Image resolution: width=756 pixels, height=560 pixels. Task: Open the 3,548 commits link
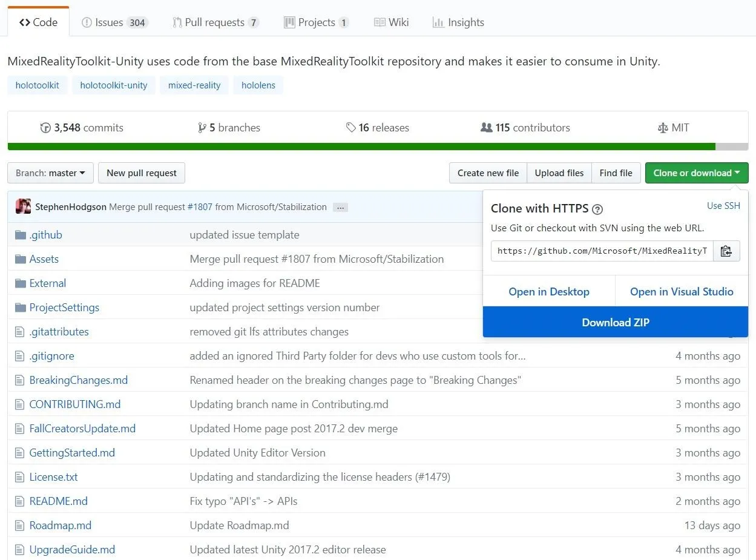point(82,128)
